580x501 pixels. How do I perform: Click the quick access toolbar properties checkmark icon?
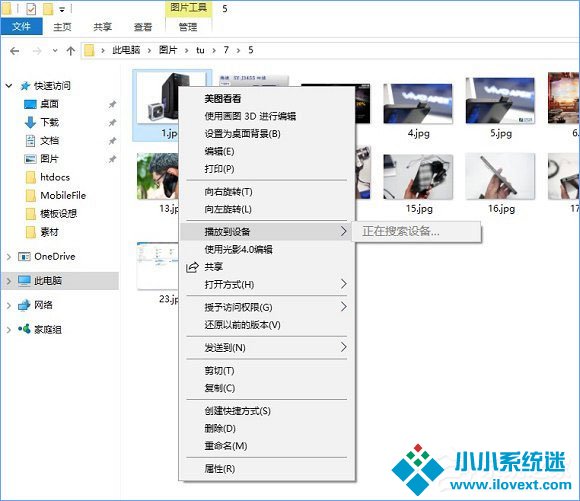pos(31,9)
